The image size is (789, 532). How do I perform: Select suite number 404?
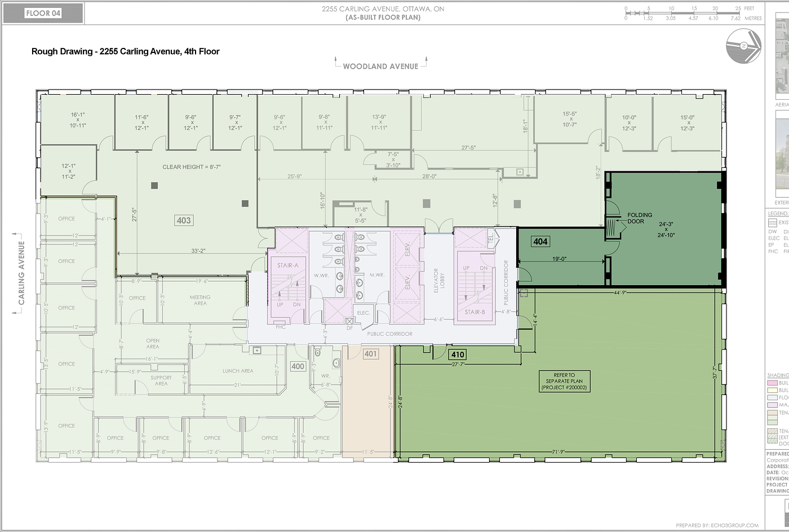pos(540,241)
